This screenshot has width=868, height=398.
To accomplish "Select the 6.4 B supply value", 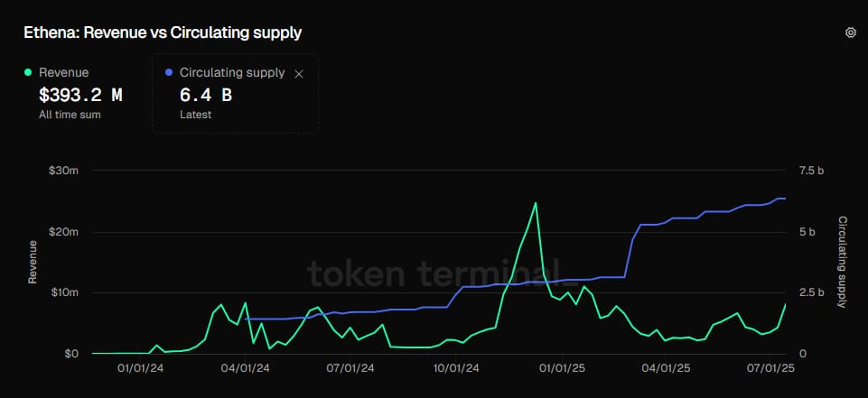I will (206, 94).
